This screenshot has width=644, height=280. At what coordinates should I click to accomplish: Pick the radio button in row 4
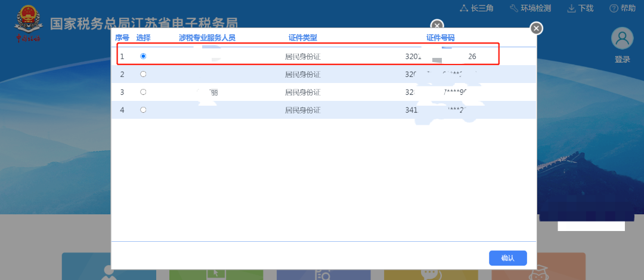[x=143, y=110]
